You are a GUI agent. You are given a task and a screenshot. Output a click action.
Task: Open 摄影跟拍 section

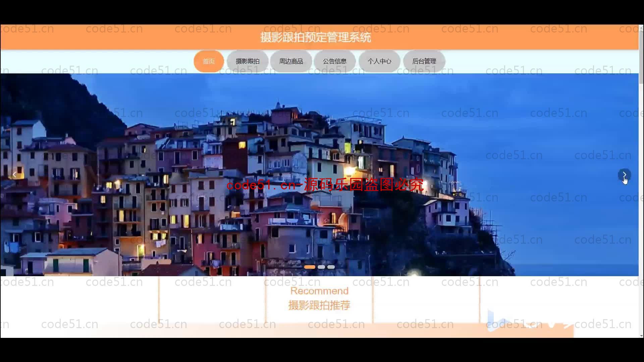coord(248,61)
